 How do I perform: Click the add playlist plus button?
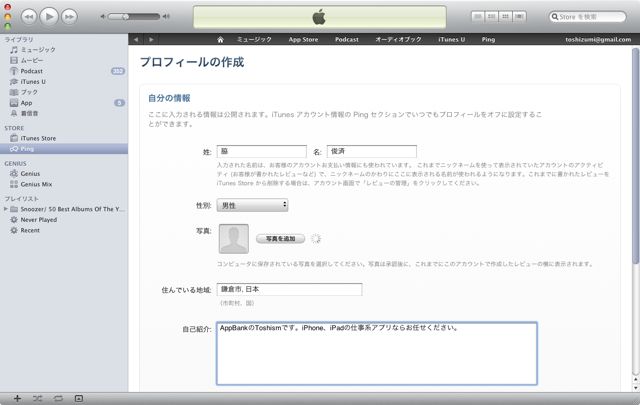click(17, 398)
